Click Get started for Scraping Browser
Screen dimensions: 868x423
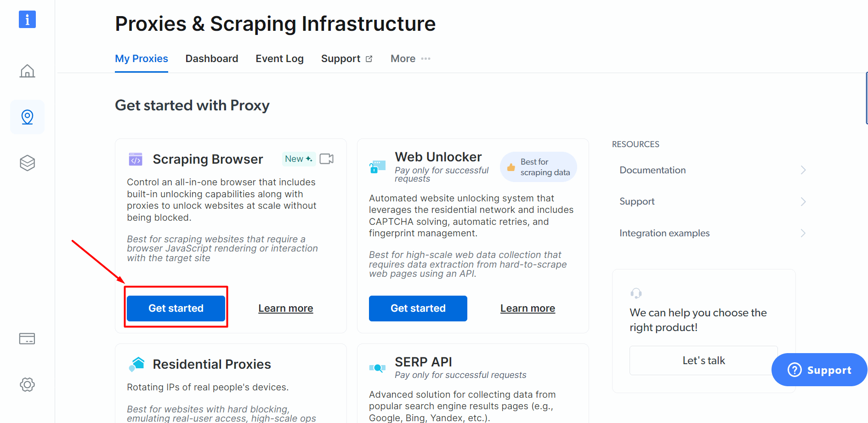point(176,308)
